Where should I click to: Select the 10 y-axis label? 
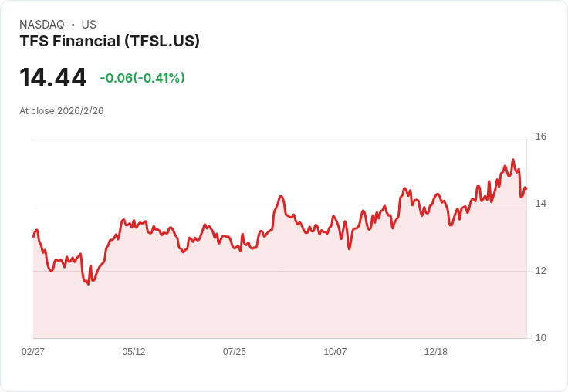(x=540, y=338)
